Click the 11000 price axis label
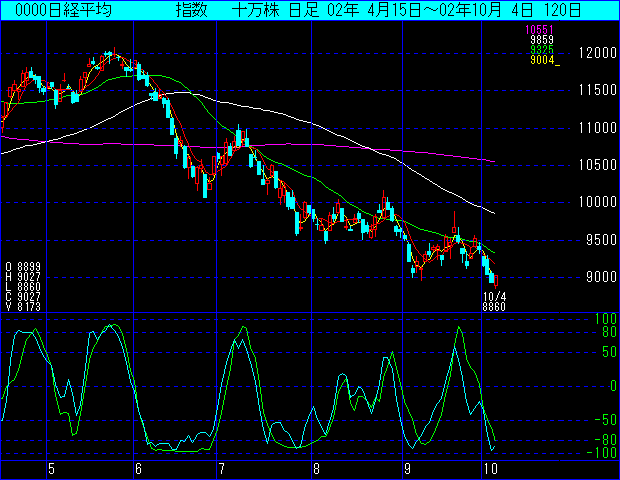Viewport: 620px width, 480px height. pyautogui.click(x=597, y=128)
